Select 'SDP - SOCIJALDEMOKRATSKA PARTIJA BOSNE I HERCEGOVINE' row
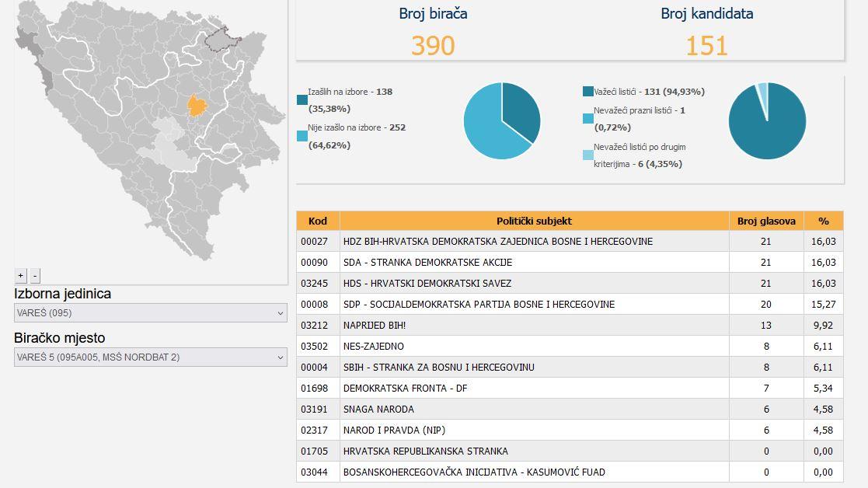 570,305
